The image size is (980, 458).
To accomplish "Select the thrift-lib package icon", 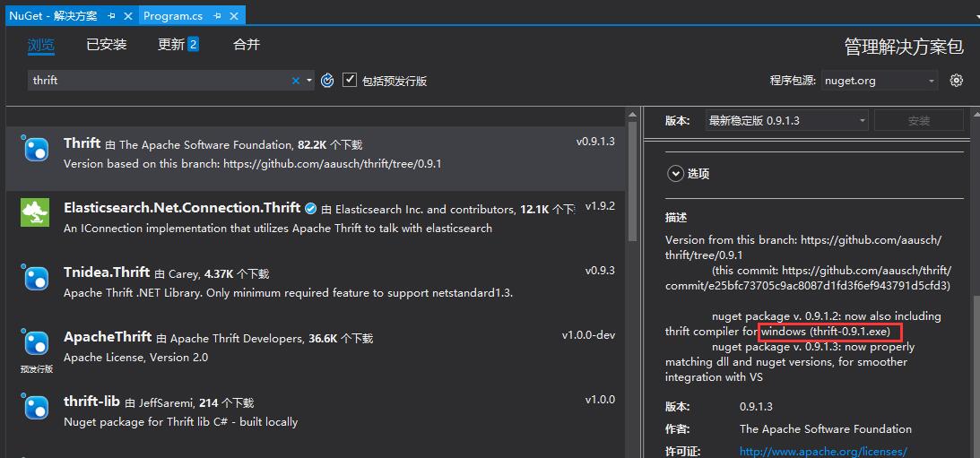I will (x=36, y=408).
